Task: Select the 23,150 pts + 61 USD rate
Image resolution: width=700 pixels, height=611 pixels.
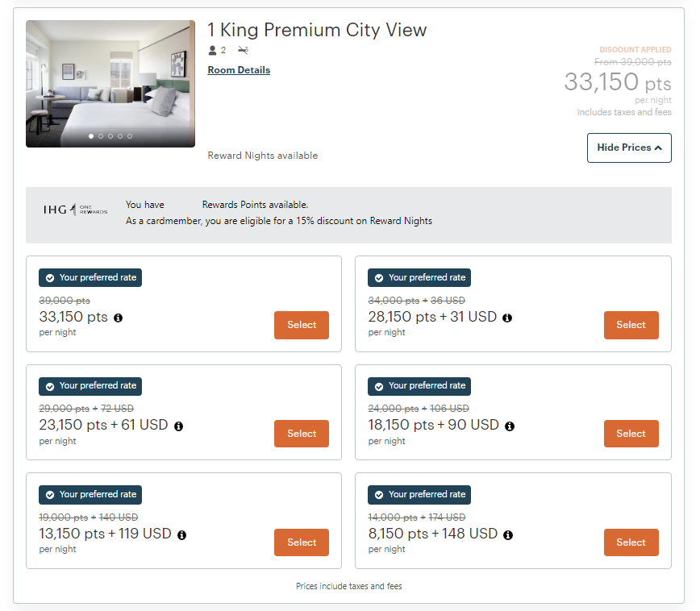Action: [301, 434]
